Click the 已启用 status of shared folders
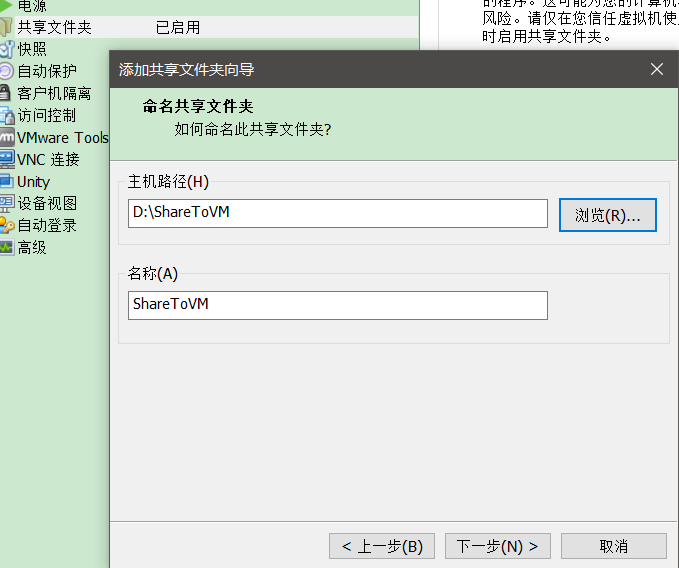 pyautogui.click(x=178, y=27)
